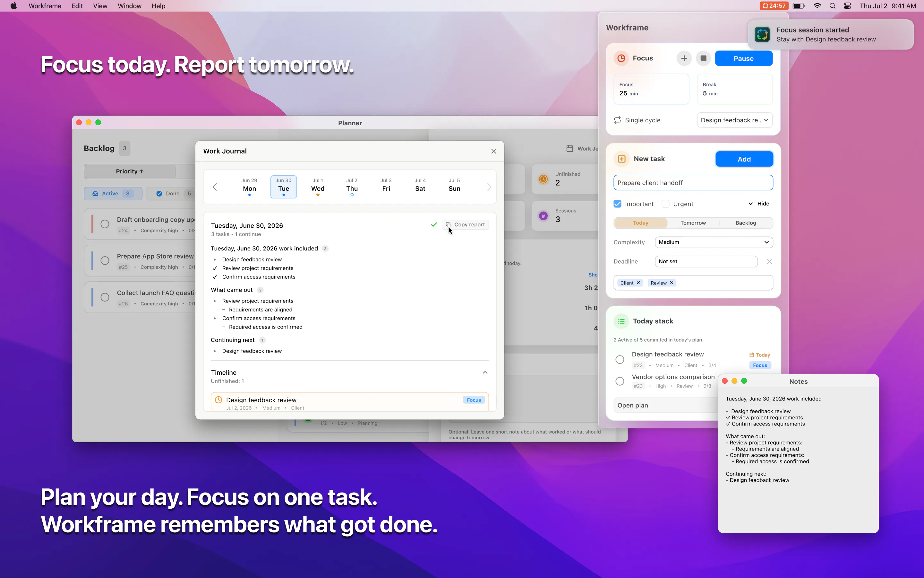
Task: Click the Single cycle repeat icon
Action: [617, 120]
